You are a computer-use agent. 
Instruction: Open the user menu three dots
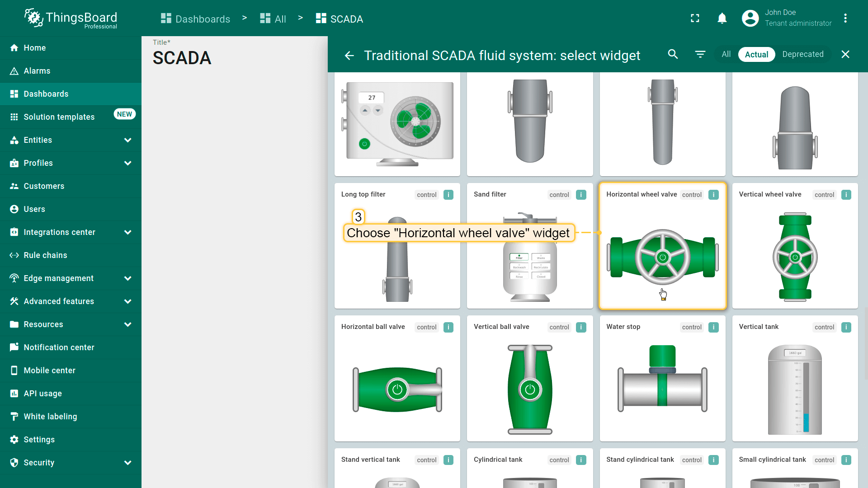[x=845, y=18]
